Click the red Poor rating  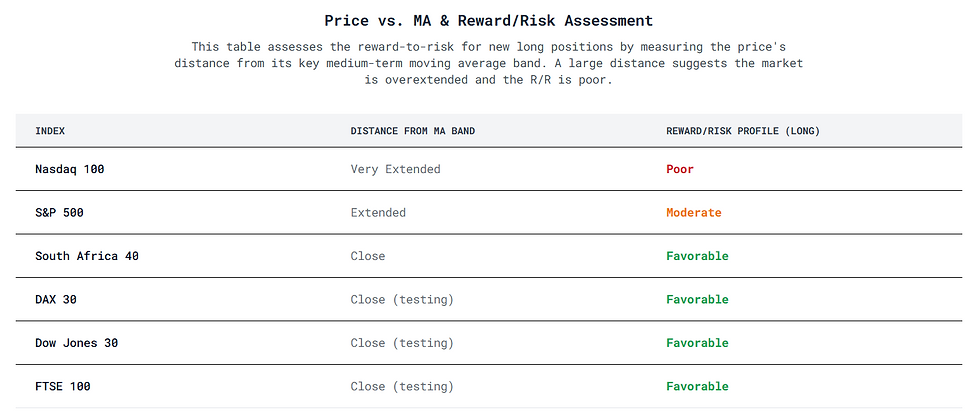(680, 169)
